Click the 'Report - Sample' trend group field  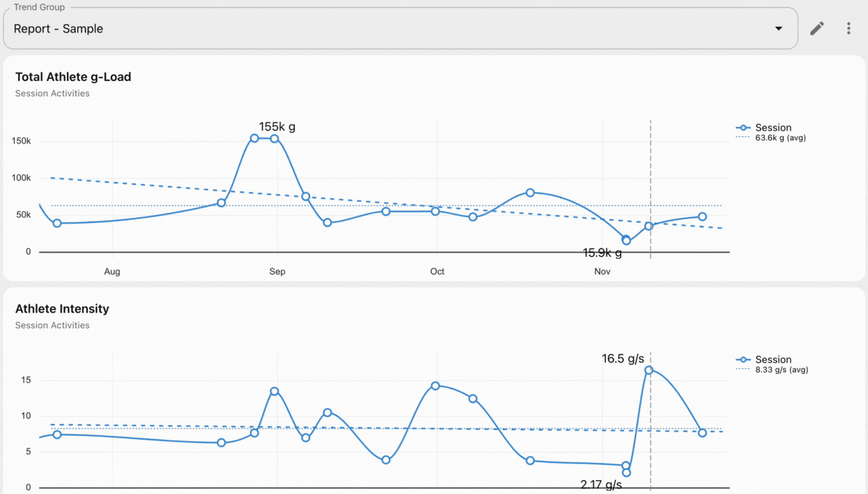coord(400,29)
